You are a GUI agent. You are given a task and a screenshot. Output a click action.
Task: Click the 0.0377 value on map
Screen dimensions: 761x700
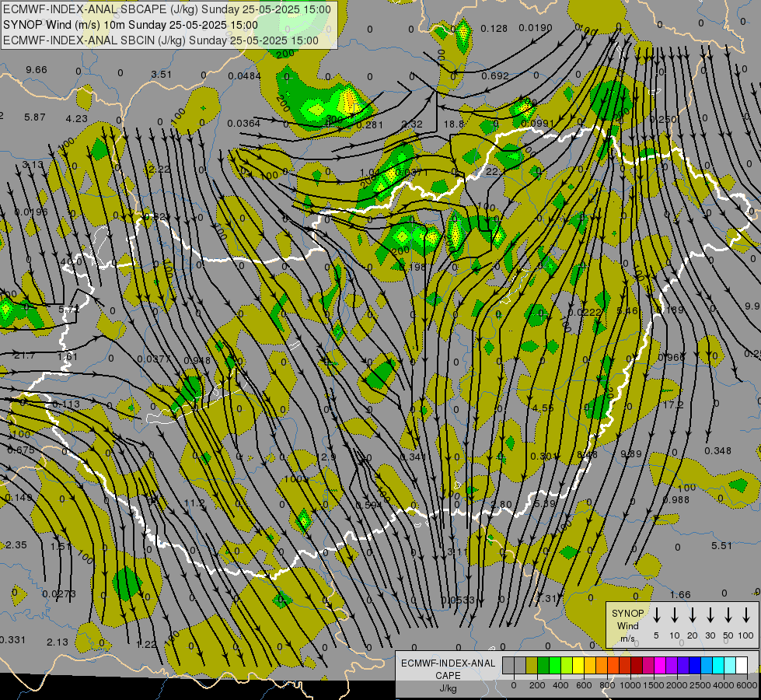click(154, 359)
